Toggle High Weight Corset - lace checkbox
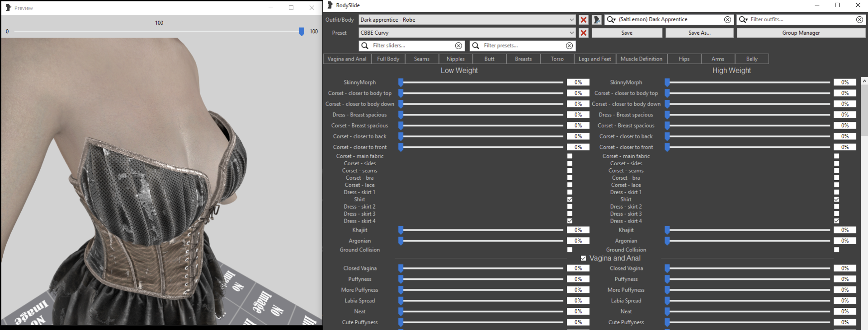 click(836, 185)
